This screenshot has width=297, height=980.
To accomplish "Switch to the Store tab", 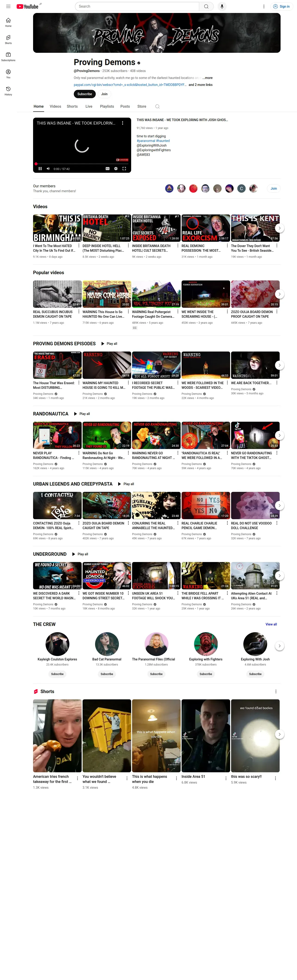I will pyautogui.click(x=142, y=107).
